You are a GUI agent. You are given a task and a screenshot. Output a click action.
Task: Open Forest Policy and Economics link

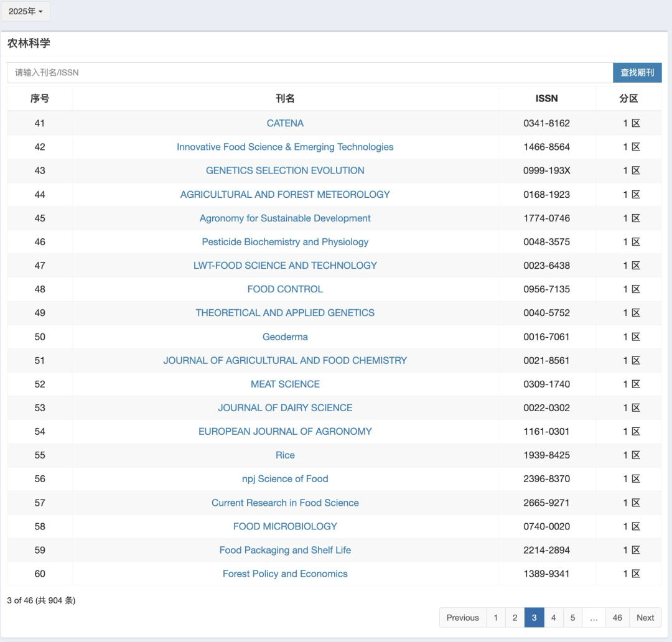[x=285, y=574]
